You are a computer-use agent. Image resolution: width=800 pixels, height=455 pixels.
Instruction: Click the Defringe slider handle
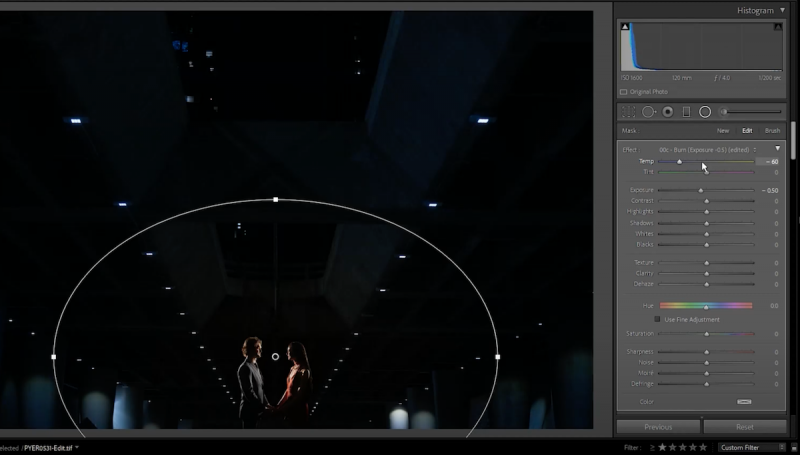pyautogui.click(x=707, y=384)
